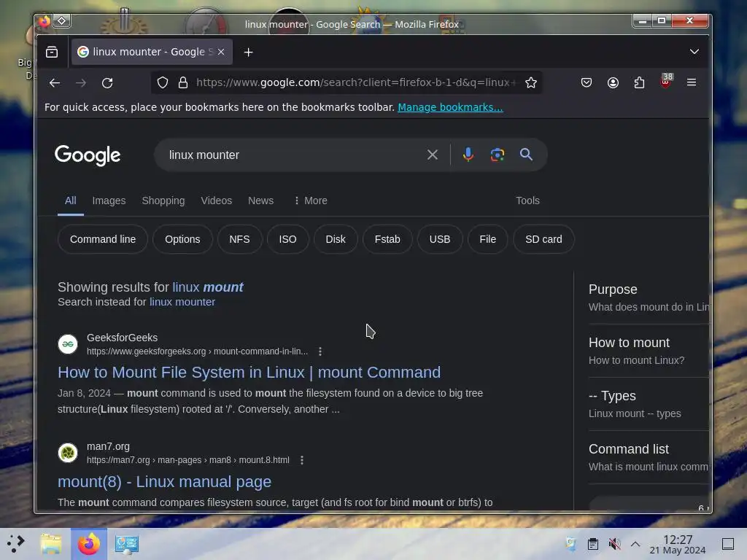Open the file manager from taskbar
The image size is (747, 560).
pyautogui.click(x=51, y=544)
